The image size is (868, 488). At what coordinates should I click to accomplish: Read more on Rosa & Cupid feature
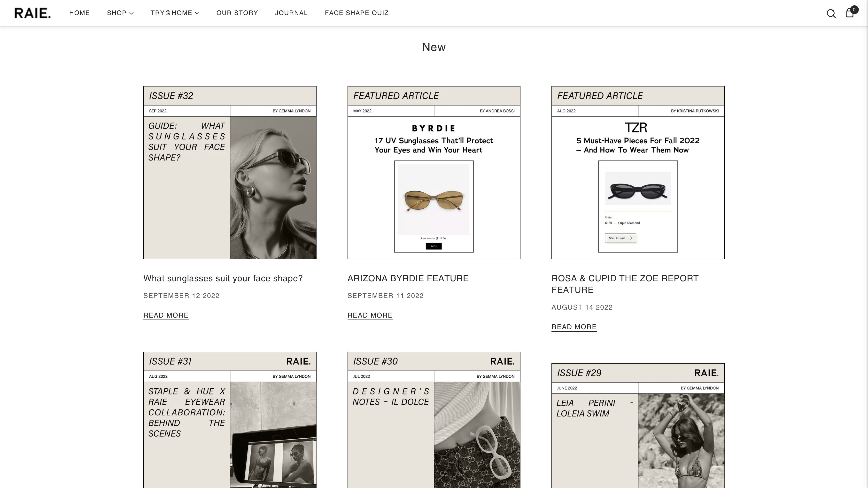[574, 327]
